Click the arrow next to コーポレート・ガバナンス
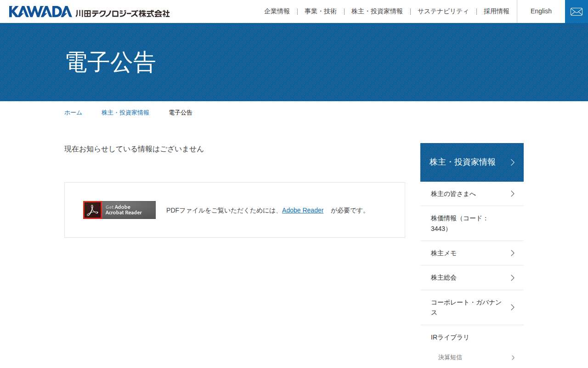Image resolution: width=588 pixels, height=368 pixels. coord(513,307)
